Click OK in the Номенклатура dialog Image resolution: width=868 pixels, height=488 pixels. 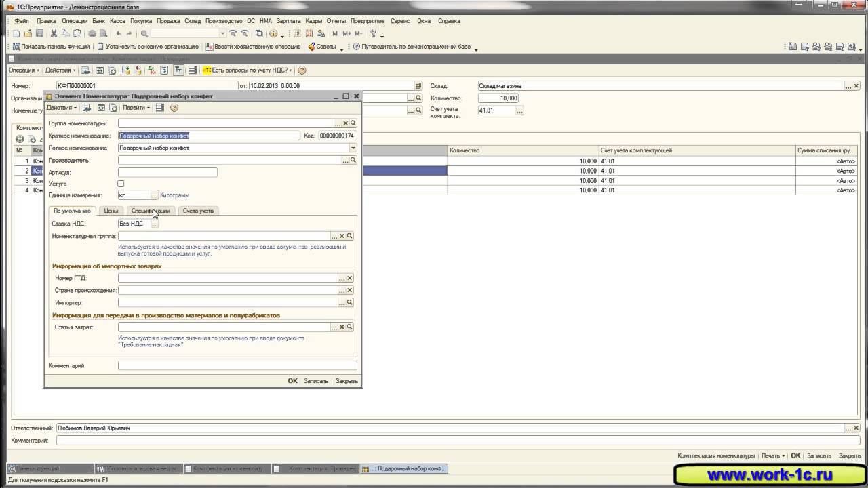pyautogui.click(x=292, y=381)
